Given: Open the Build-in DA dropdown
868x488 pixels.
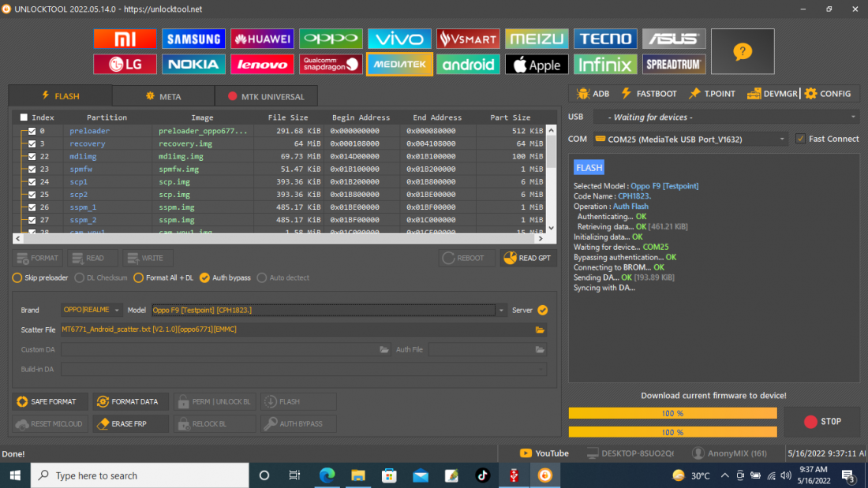Looking at the screenshot, I should [304, 369].
